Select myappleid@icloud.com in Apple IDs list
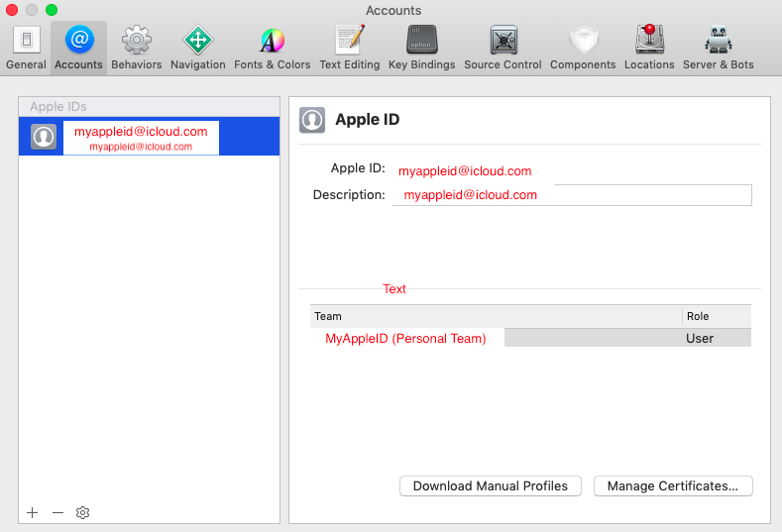 point(149,137)
